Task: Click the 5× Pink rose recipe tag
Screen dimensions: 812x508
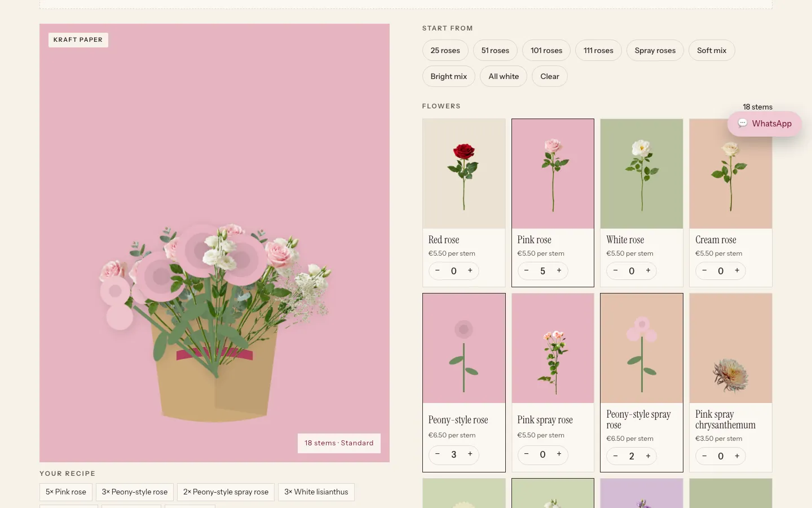Action: point(66,492)
